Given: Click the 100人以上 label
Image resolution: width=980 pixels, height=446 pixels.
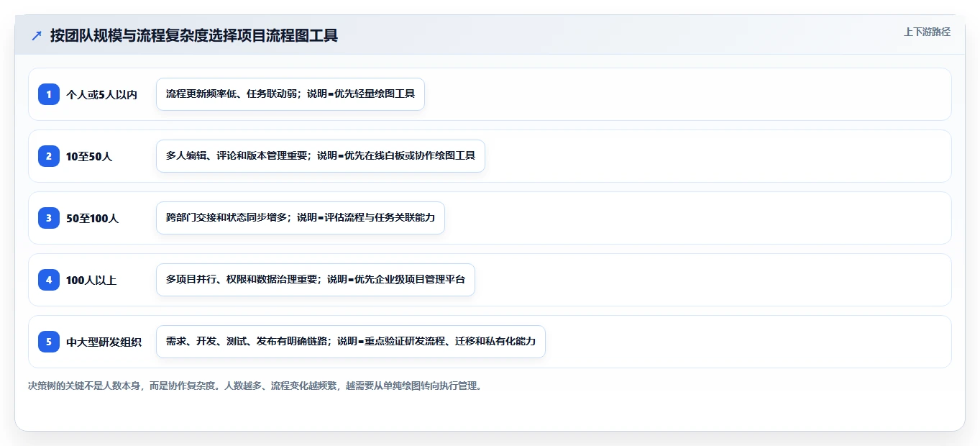Looking at the screenshot, I should (91, 280).
